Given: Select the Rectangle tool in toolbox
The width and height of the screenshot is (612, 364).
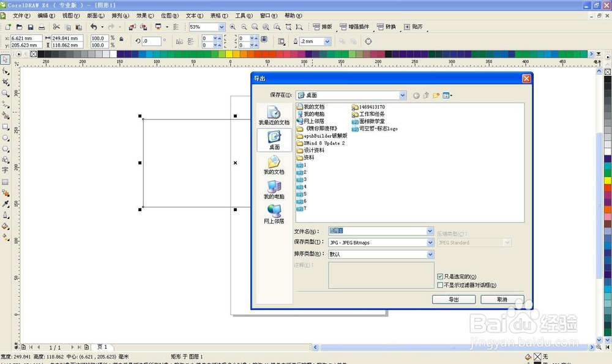Looking at the screenshot, I should 6,127.
